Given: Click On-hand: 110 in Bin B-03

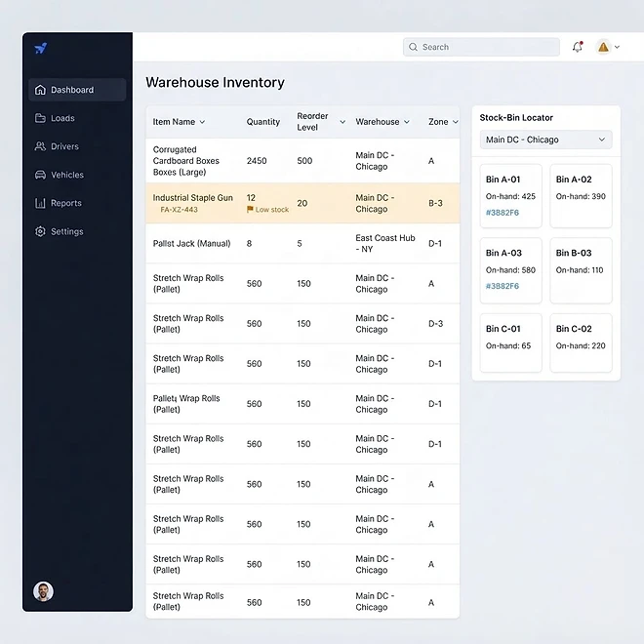Looking at the screenshot, I should point(579,270).
